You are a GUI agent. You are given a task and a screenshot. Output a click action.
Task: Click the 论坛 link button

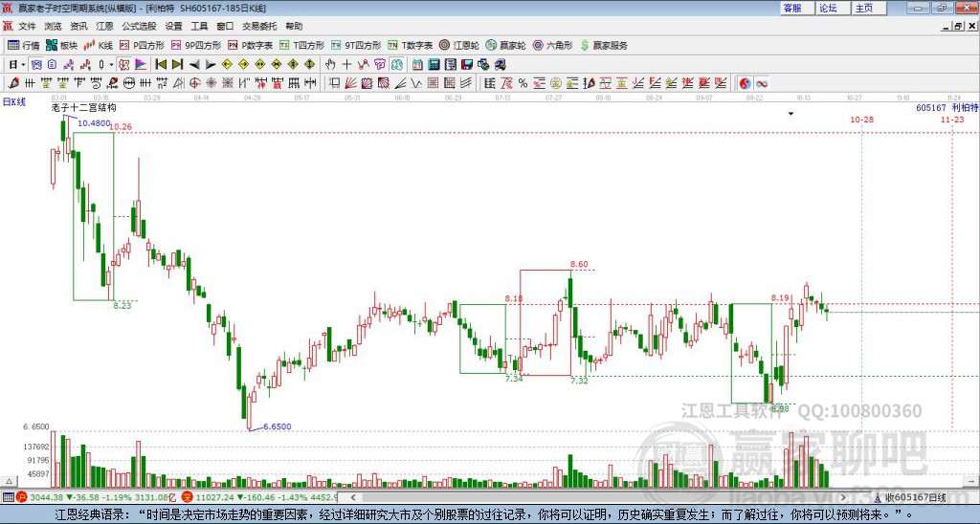(x=833, y=8)
